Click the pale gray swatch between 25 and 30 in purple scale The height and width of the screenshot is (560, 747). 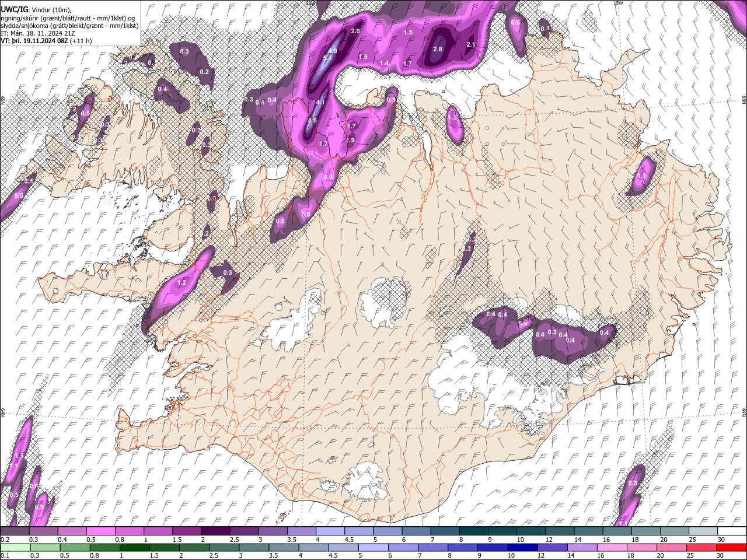coord(703,531)
